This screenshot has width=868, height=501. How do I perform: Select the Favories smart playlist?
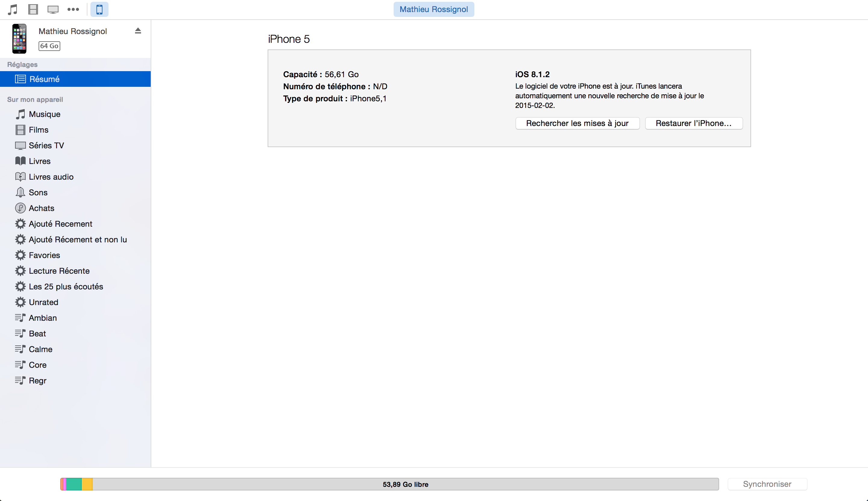tap(75, 255)
